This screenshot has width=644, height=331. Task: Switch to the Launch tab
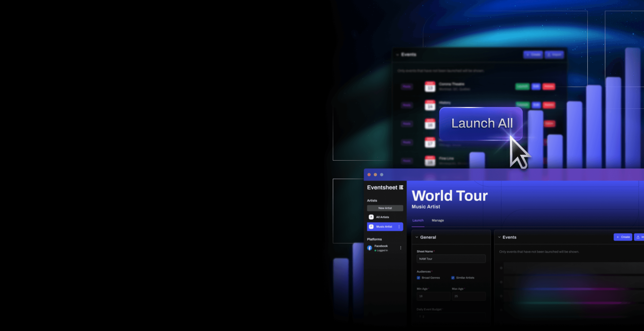coord(418,220)
